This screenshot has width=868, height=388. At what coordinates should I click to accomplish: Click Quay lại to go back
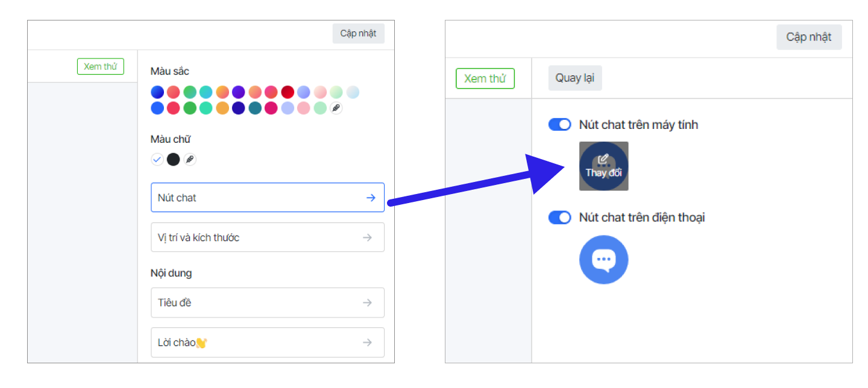pos(574,78)
